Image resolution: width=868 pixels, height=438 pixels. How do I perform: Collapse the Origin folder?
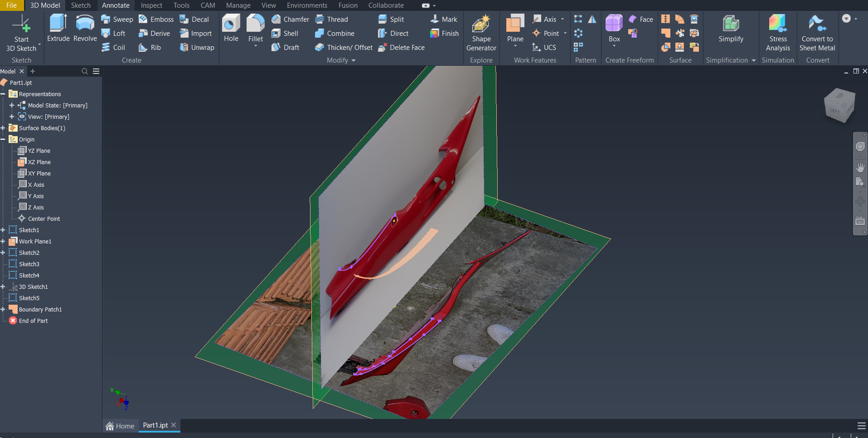(x=3, y=140)
